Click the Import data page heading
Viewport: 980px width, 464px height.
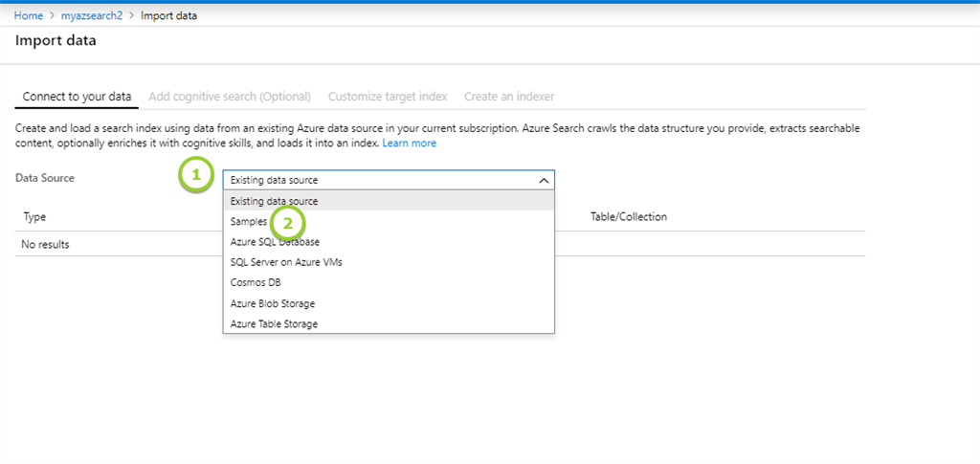point(56,41)
